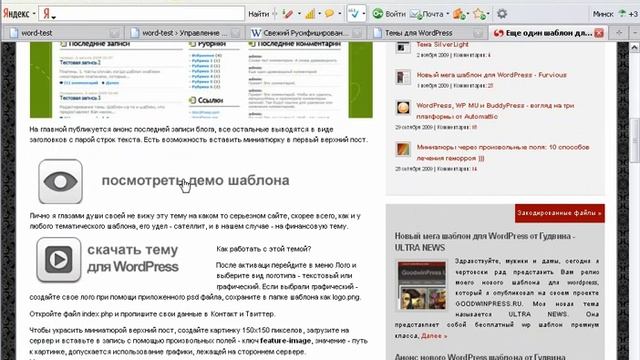Click the yellow speech bubble icon
The height and width of the screenshot is (360, 640).
(329, 14)
